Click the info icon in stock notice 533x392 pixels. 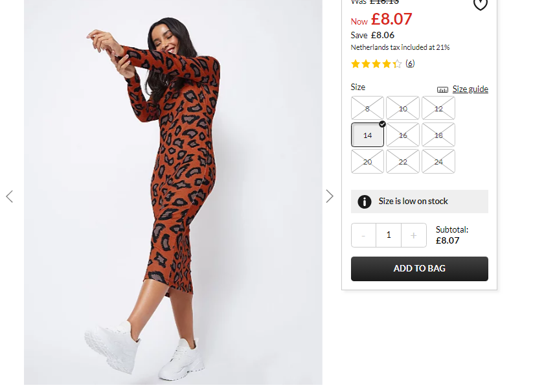pyautogui.click(x=364, y=202)
